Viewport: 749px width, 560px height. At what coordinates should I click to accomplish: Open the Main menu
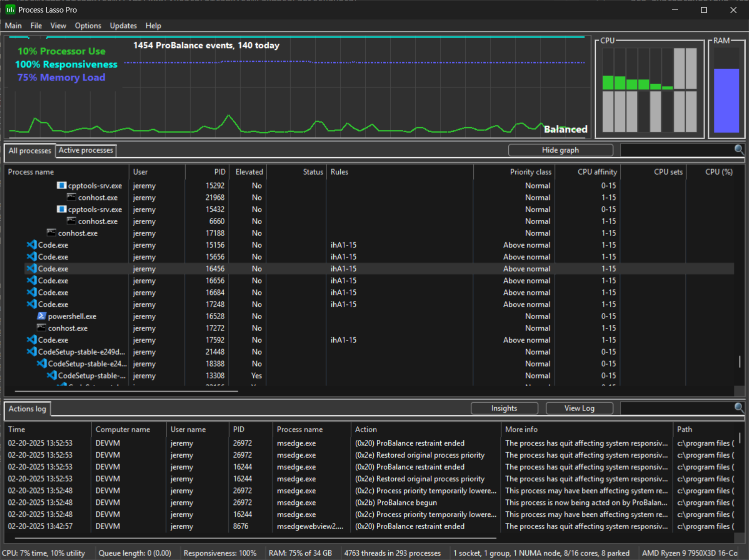pos(14,25)
